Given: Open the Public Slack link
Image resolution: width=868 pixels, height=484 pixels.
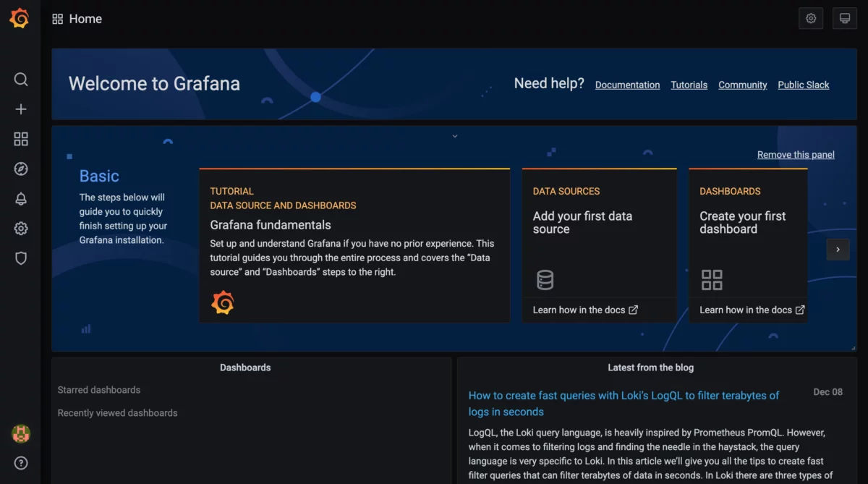Looking at the screenshot, I should point(804,85).
